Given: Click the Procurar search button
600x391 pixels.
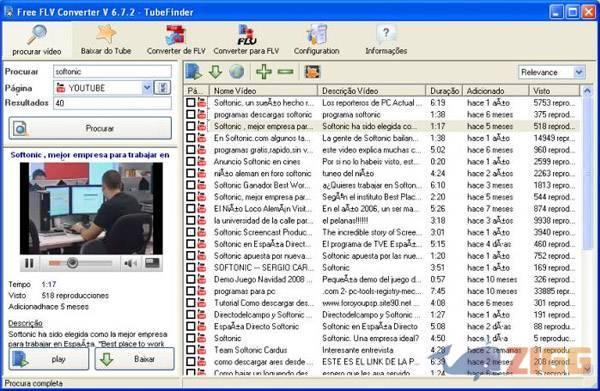Looking at the screenshot, I should click(90, 128).
